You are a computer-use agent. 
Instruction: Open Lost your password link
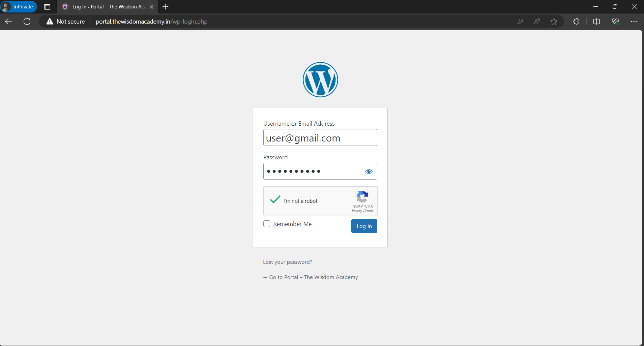tap(288, 262)
